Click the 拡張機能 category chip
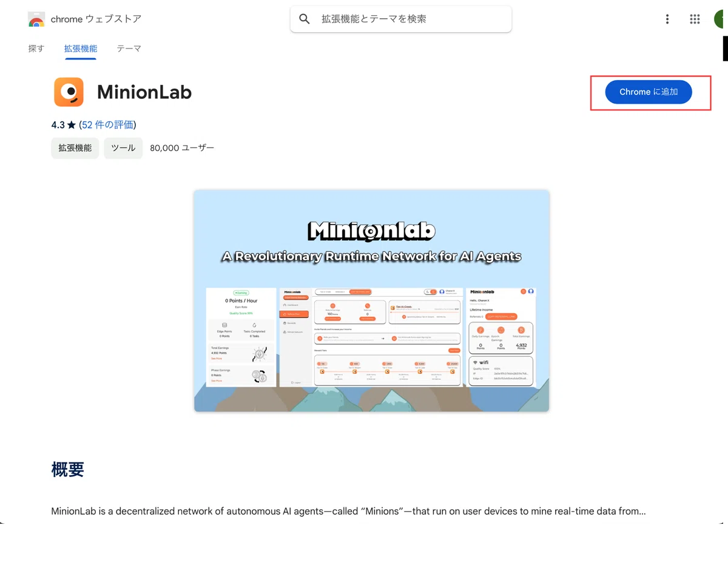728x582 pixels. coord(75,148)
